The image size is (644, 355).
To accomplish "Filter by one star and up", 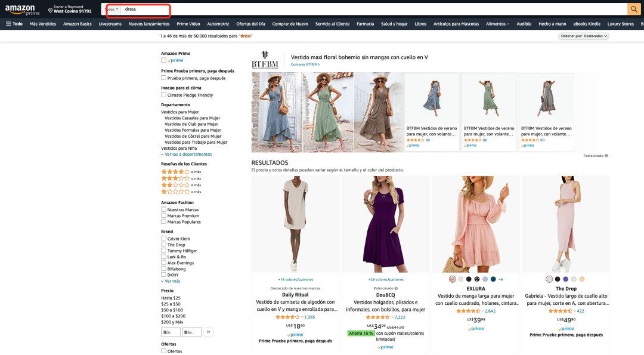I will pyautogui.click(x=175, y=192).
